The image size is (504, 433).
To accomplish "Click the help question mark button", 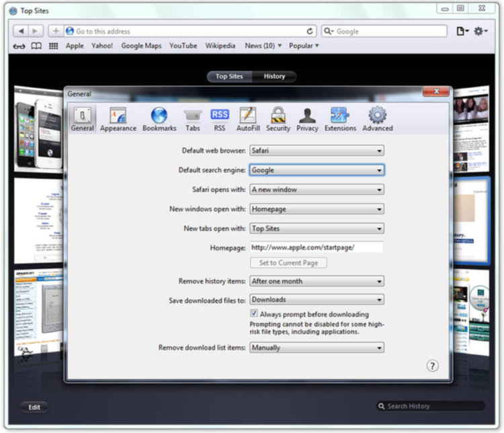I will [x=432, y=366].
